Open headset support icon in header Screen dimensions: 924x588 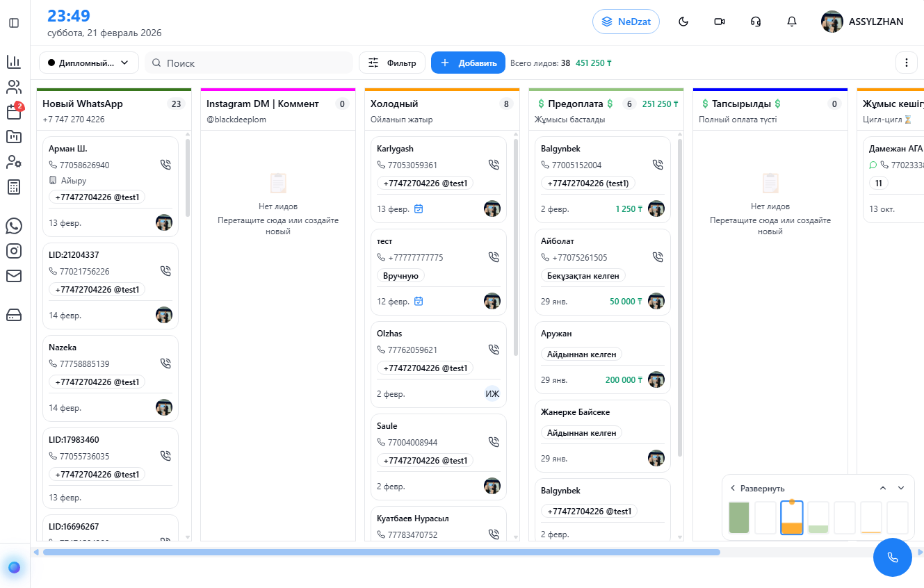(x=755, y=22)
